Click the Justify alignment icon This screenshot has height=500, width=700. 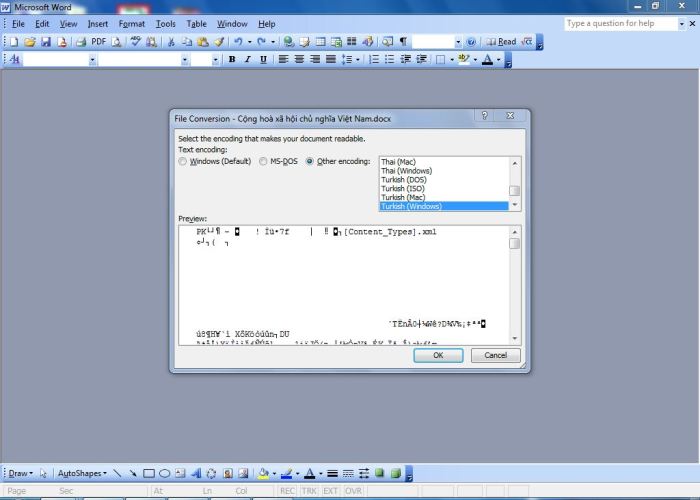(331, 59)
